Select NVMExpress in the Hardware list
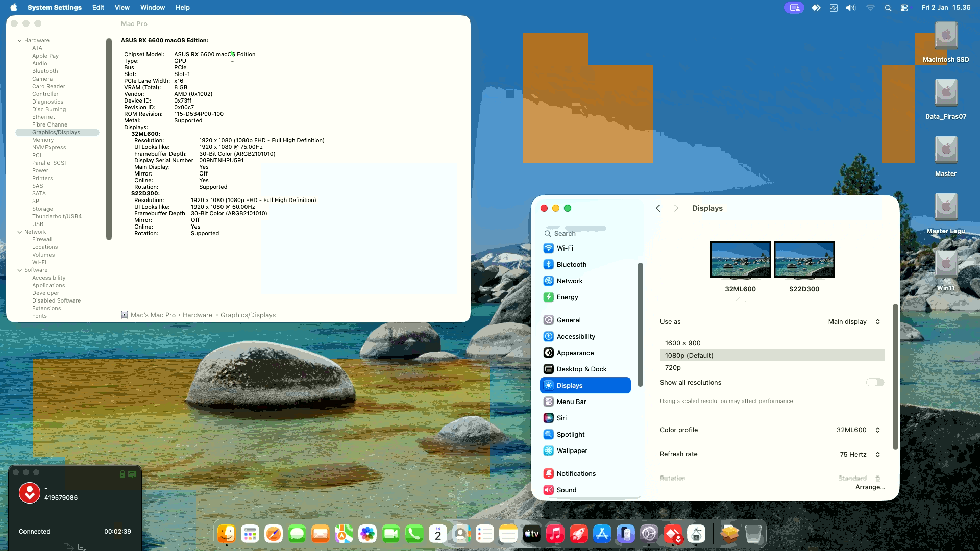Viewport: 980px width, 551px height. click(49, 147)
